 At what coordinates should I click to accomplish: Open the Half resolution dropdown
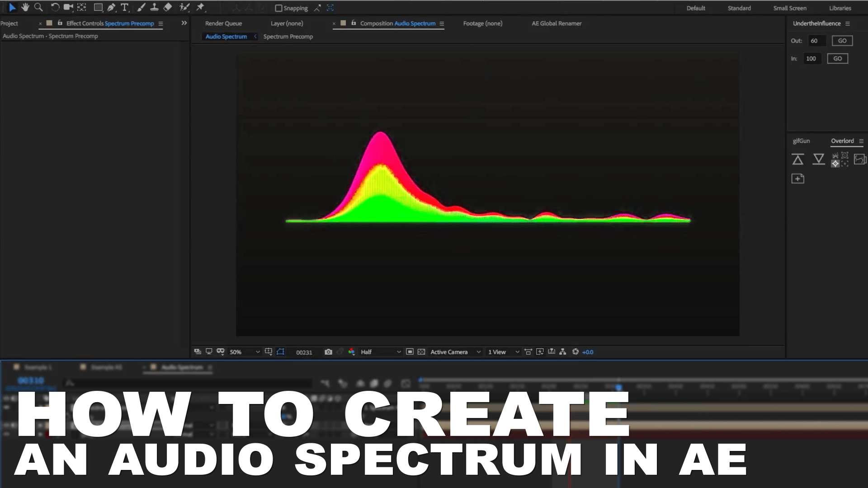380,352
